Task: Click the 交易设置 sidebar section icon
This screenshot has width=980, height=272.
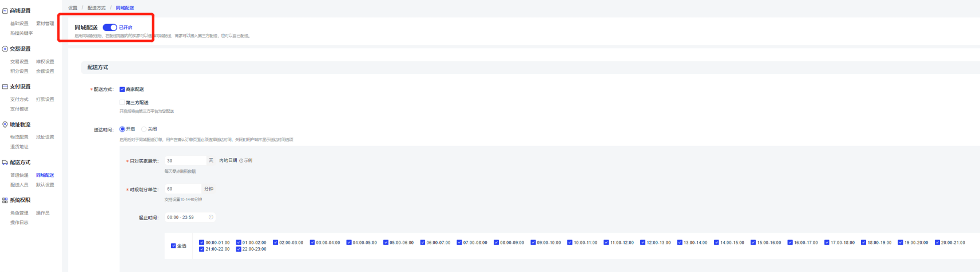Action: [x=5, y=49]
